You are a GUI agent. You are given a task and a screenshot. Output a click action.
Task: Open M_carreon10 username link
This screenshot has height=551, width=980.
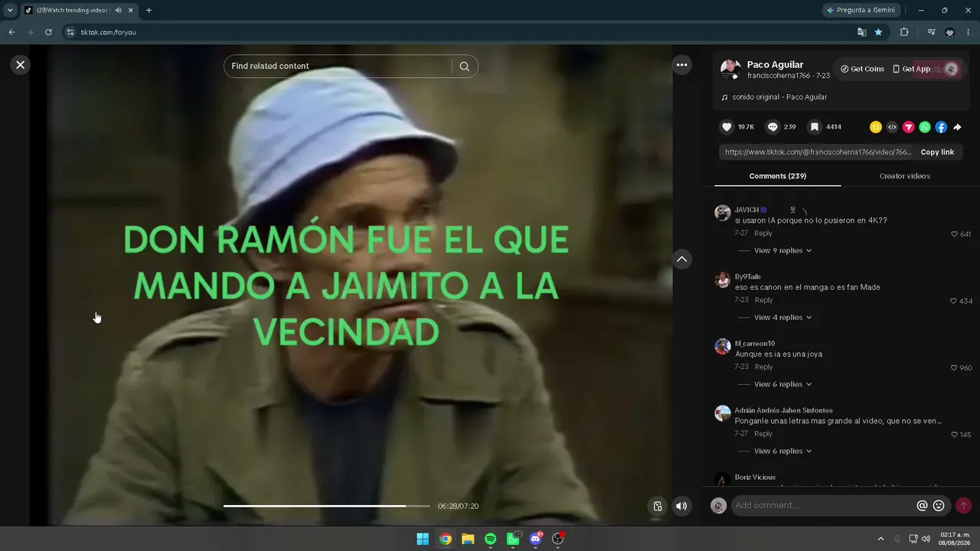pyautogui.click(x=755, y=344)
